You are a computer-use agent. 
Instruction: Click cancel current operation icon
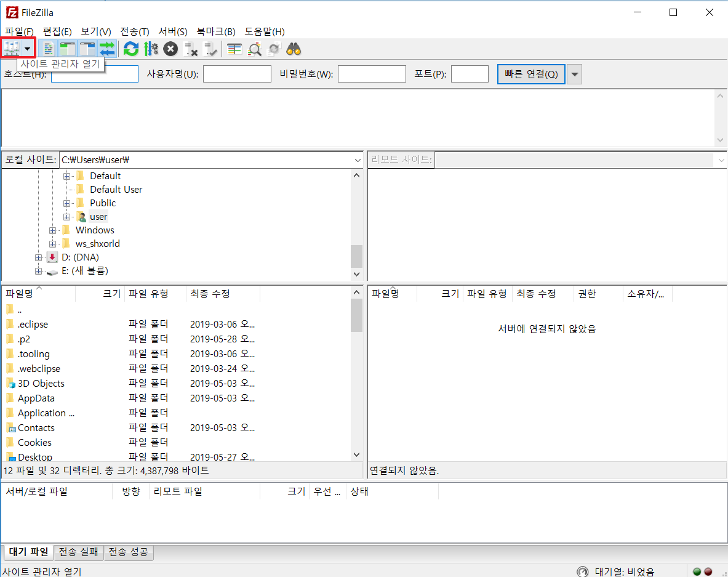(x=170, y=48)
